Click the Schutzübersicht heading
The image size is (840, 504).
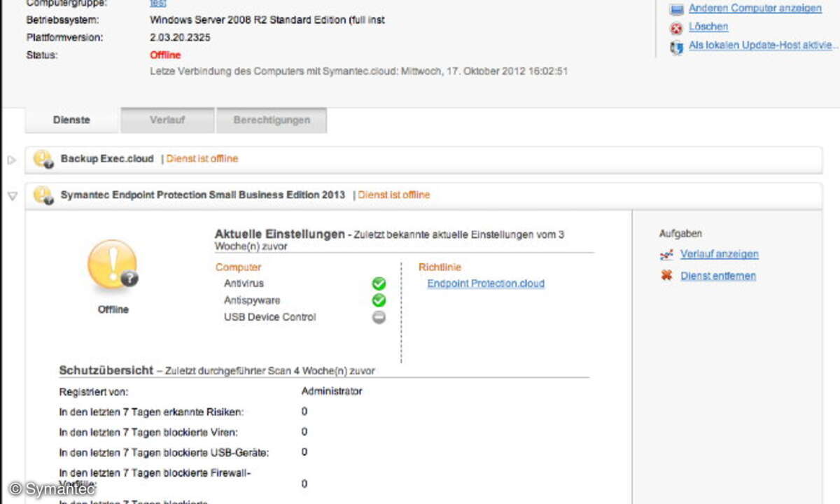106,370
